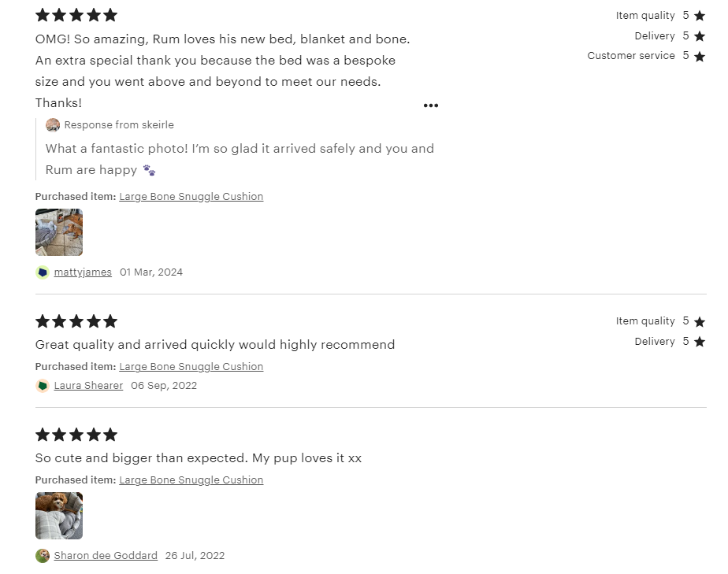The image size is (728, 574).
Task: Click Sharon dee Goddard's avatar photo
Action: pyautogui.click(x=43, y=556)
